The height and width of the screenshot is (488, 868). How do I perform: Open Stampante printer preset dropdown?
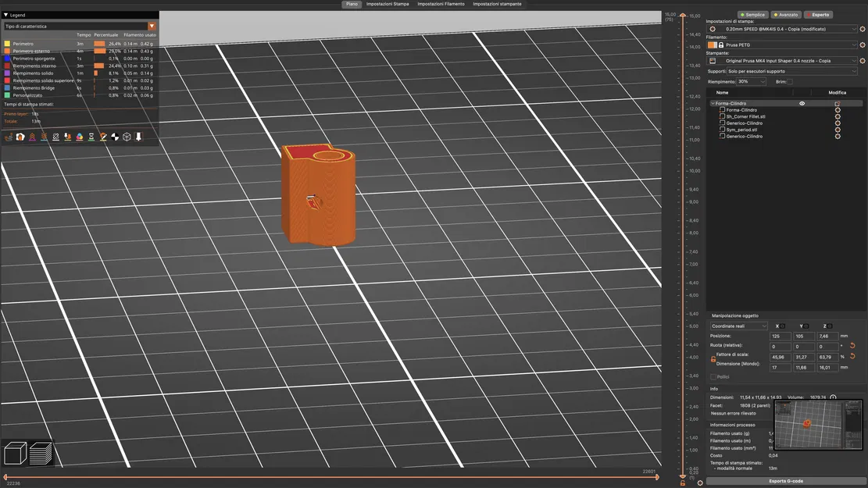pos(782,61)
